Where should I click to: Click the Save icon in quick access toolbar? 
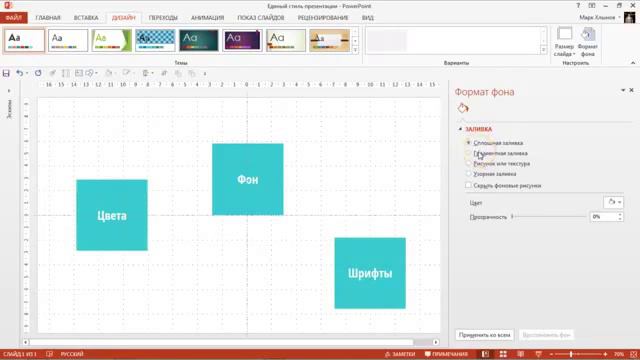click(x=6, y=73)
